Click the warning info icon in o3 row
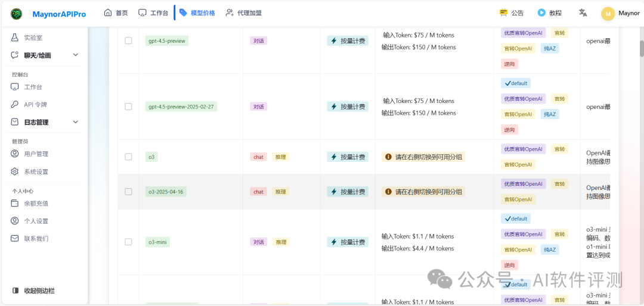 [388, 157]
